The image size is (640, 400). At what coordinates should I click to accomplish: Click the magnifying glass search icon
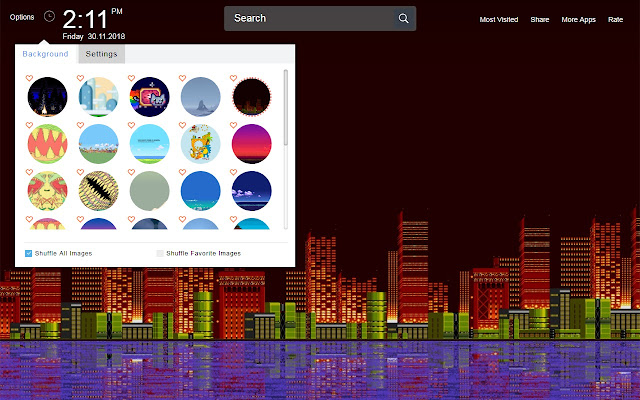click(x=403, y=18)
